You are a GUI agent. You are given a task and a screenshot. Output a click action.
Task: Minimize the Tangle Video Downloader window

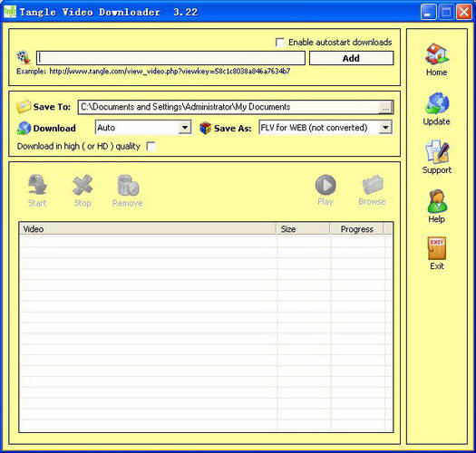point(428,12)
